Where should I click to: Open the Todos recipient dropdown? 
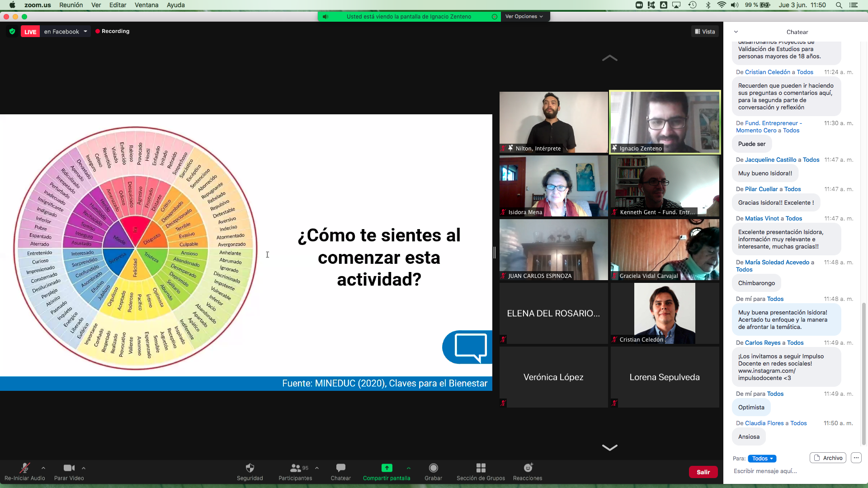pyautogui.click(x=762, y=458)
